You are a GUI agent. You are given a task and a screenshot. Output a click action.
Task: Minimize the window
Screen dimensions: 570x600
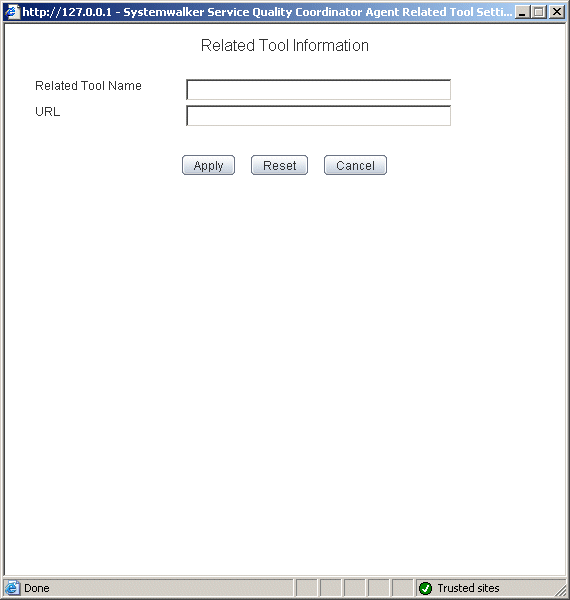pyautogui.click(x=522, y=12)
